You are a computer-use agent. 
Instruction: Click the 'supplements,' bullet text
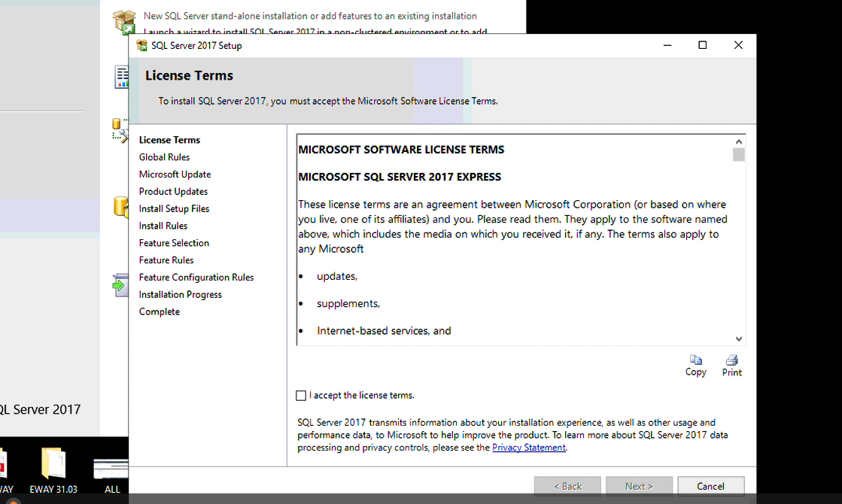348,304
